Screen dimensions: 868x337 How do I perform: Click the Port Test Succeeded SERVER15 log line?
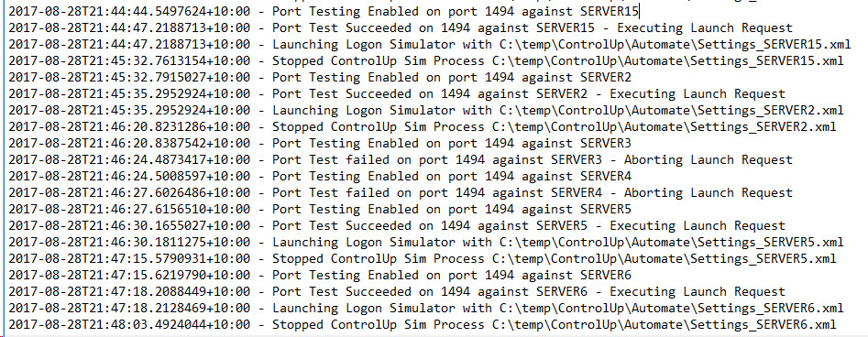[x=401, y=27]
